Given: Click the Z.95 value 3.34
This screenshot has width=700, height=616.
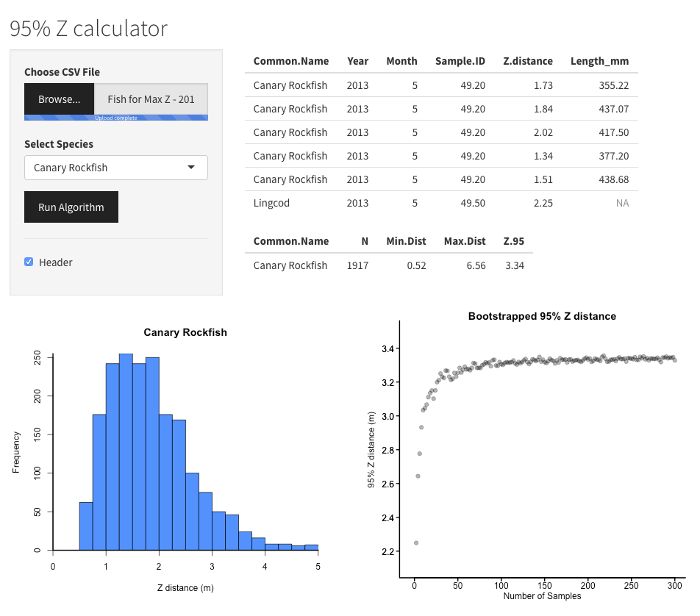Looking at the screenshot, I should 514,265.
